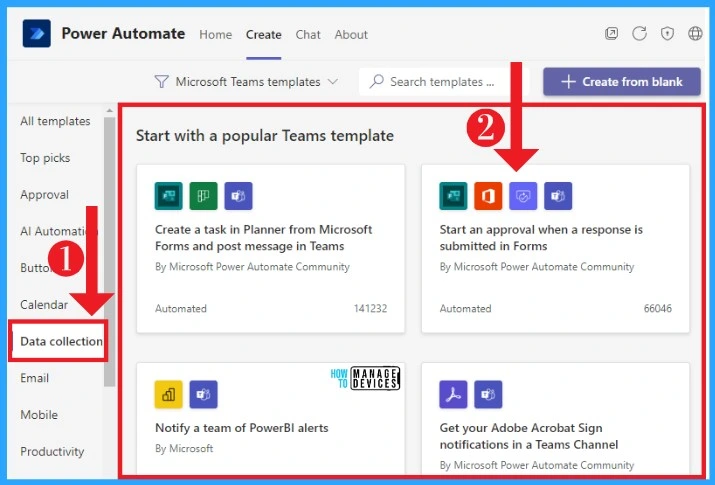Click usage count 141232
Screen dimensions: 715x485
(370, 309)
